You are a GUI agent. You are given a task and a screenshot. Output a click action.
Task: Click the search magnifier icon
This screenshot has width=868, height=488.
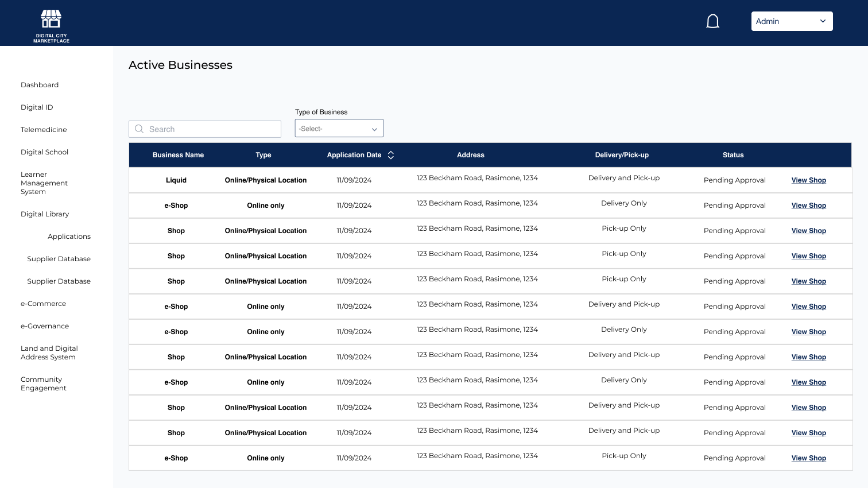(x=139, y=129)
